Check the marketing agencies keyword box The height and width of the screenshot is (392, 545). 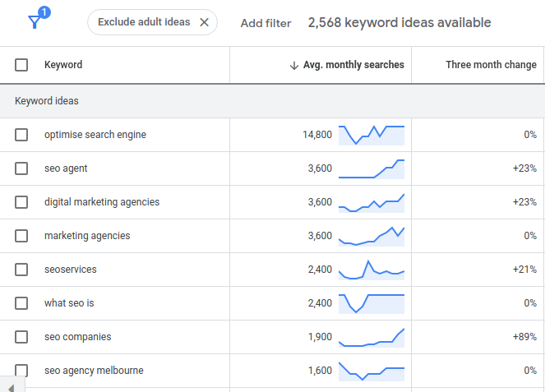[x=21, y=236]
